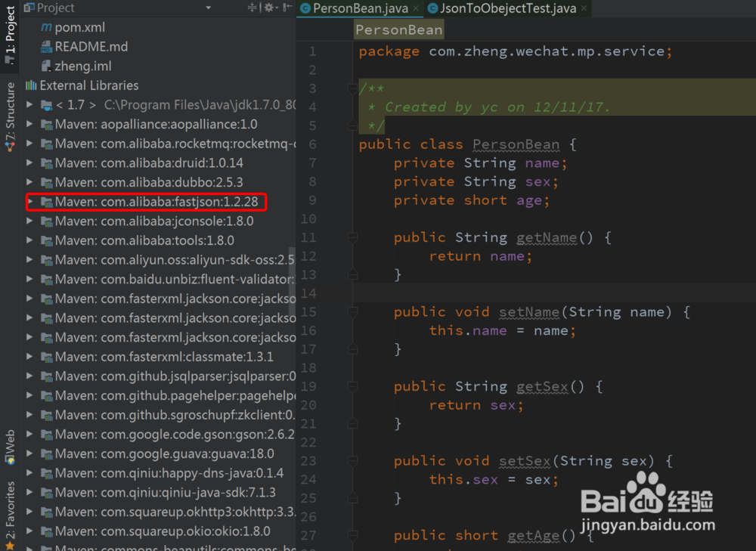Click the library icon for alibaba:dubbo:2.5.3
This screenshot has width=756, height=551.
click(x=47, y=182)
